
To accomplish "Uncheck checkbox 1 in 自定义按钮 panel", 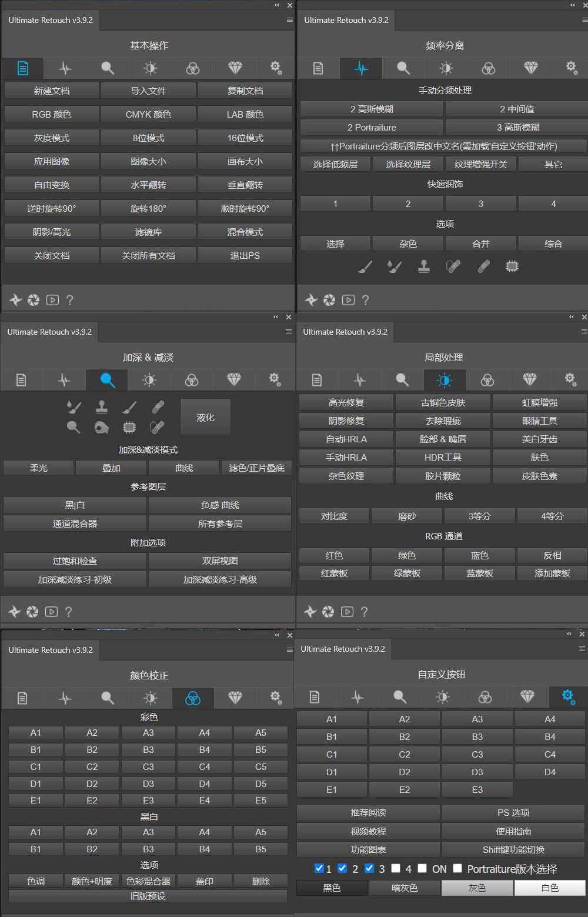I will click(319, 868).
